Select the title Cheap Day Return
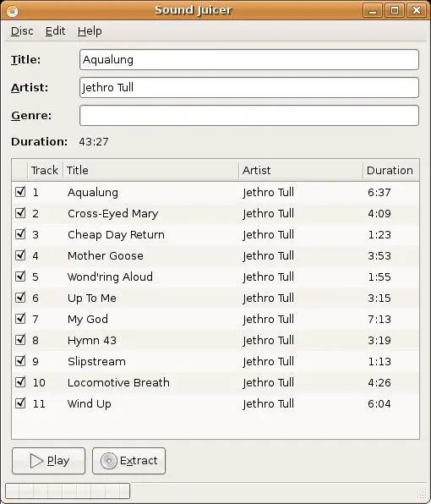431x504 pixels. [116, 234]
